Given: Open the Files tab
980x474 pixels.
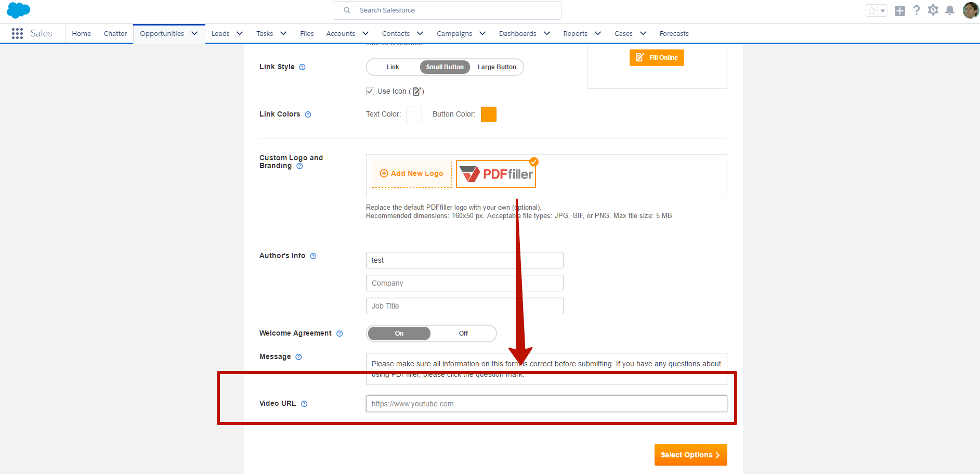Looking at the screenshot, I should [x=307, y=33].
